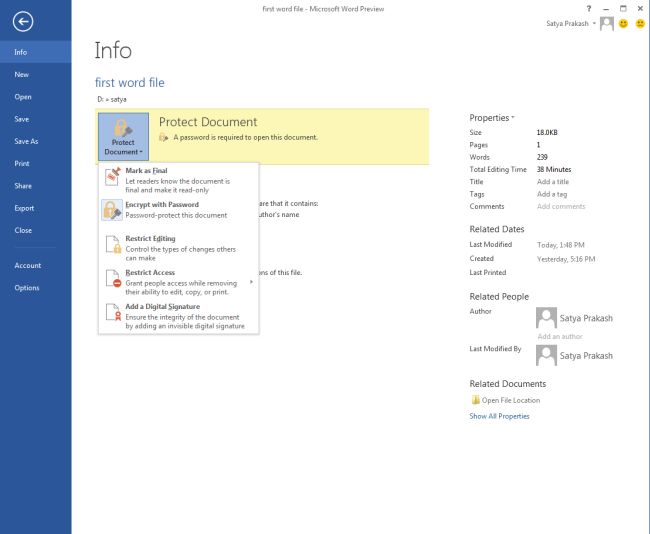650x534 pixels.
Task: Click the Size value 18.0KB
Action: 547,133
